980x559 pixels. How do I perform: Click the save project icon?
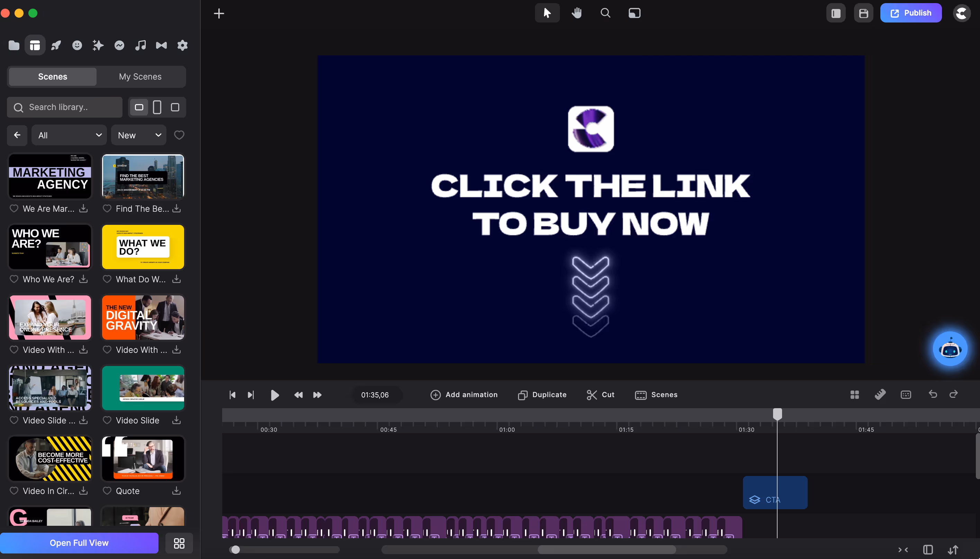[863, 13]
